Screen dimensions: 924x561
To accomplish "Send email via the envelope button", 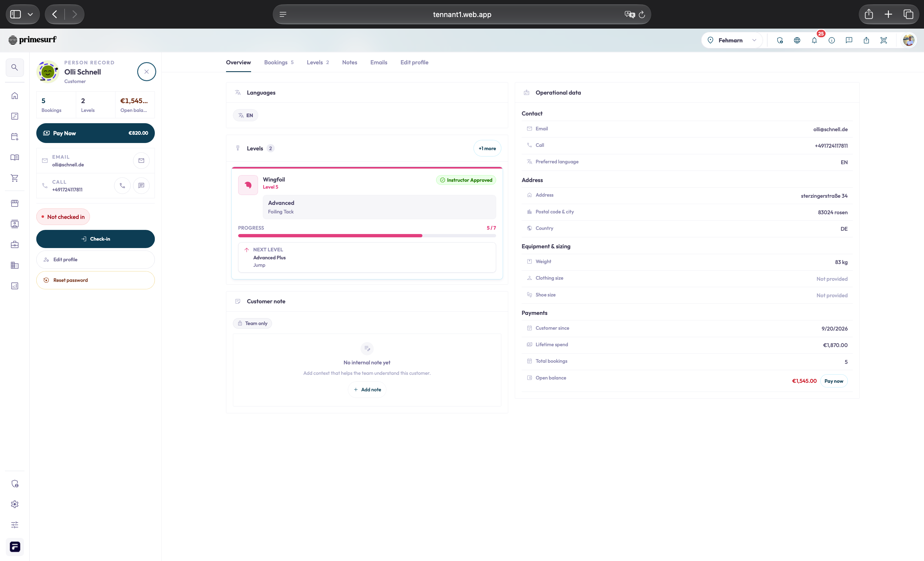I will click(x=141, y=161).
